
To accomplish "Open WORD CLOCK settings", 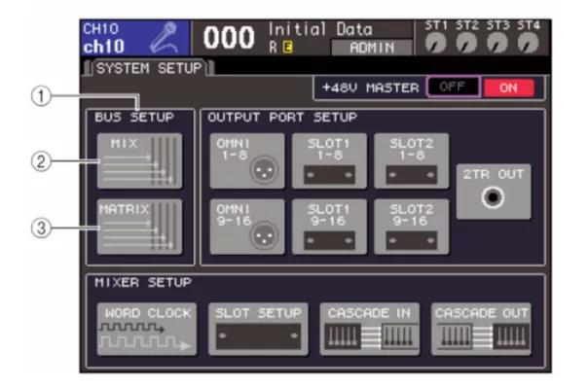I will (147, 329).
